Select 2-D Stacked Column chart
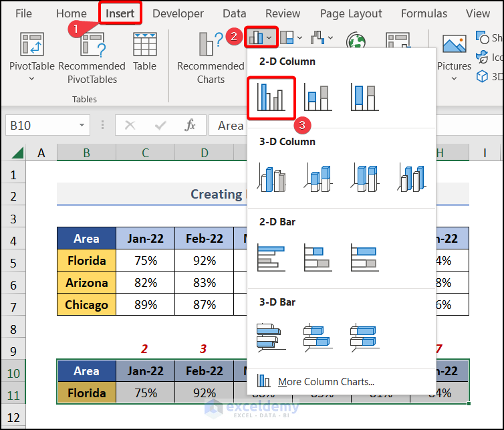 (318, 98)
